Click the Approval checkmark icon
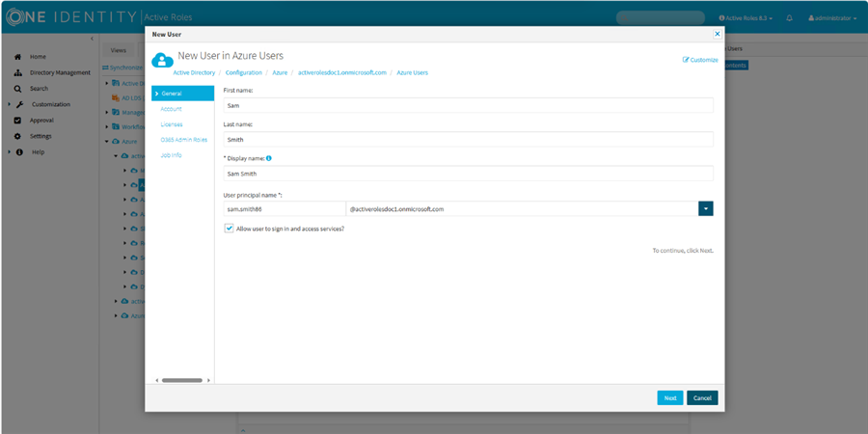 (x=17, y=121)
